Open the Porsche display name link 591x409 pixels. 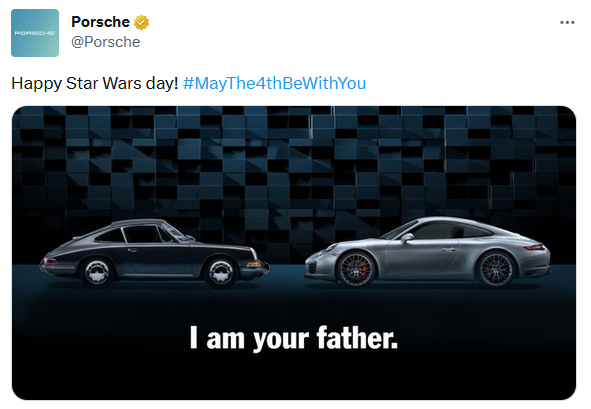coord(100,22)
